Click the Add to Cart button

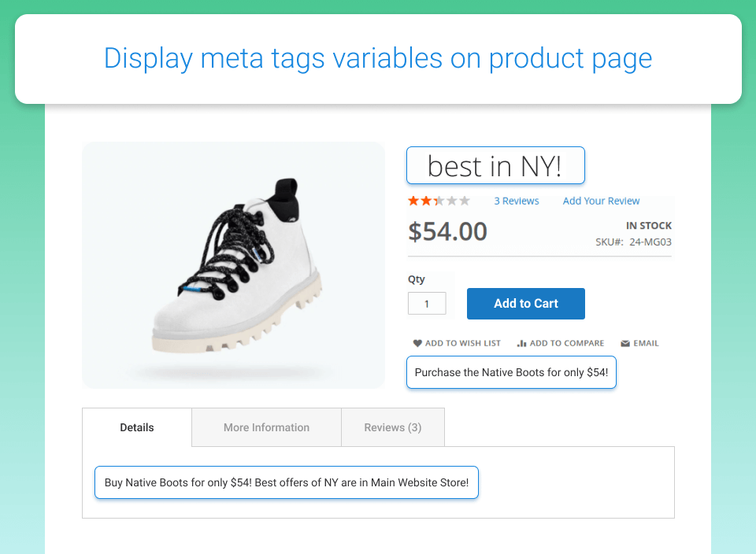pos(525,303)
